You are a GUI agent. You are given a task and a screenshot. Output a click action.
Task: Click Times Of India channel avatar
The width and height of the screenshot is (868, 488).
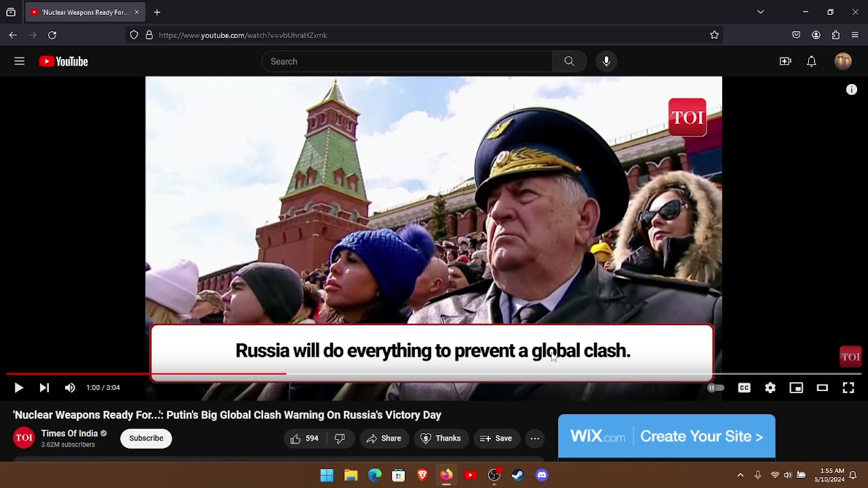pos(24,438)
